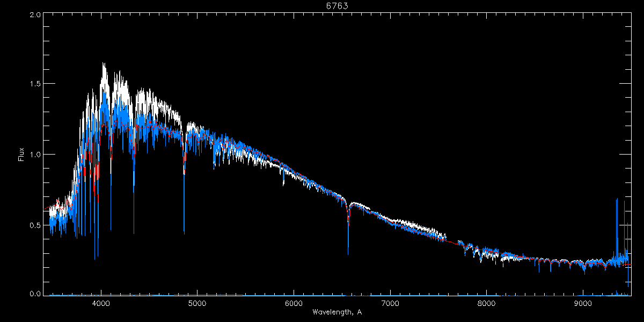Click the Flux y-axis label
The width and height of the screenshot is (644, 322).
click(x=21, y=155)
